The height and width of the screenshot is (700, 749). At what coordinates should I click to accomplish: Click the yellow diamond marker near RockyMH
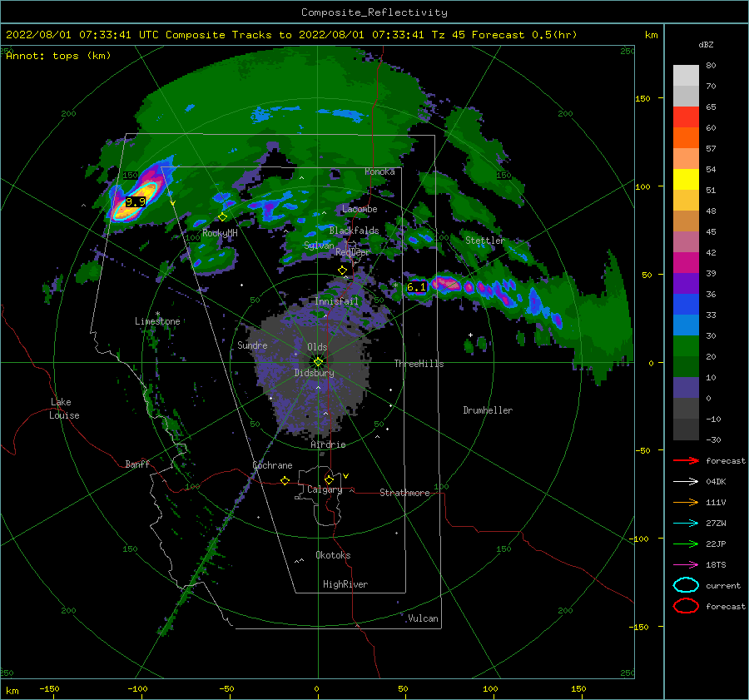[x=222, y=217]
